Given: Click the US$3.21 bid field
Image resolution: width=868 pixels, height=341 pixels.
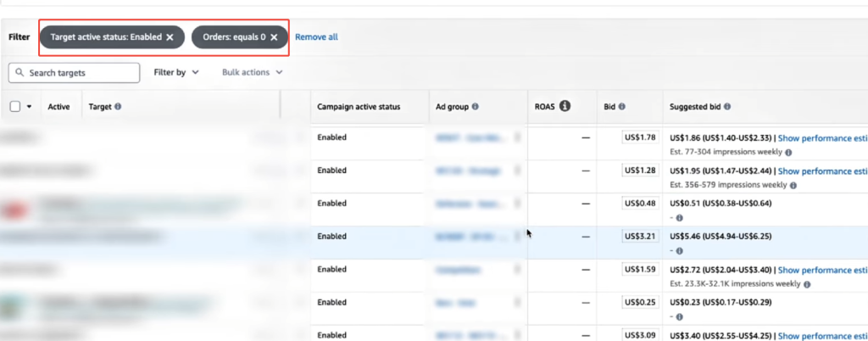Looking at the screenshot, I should point(640,236).
